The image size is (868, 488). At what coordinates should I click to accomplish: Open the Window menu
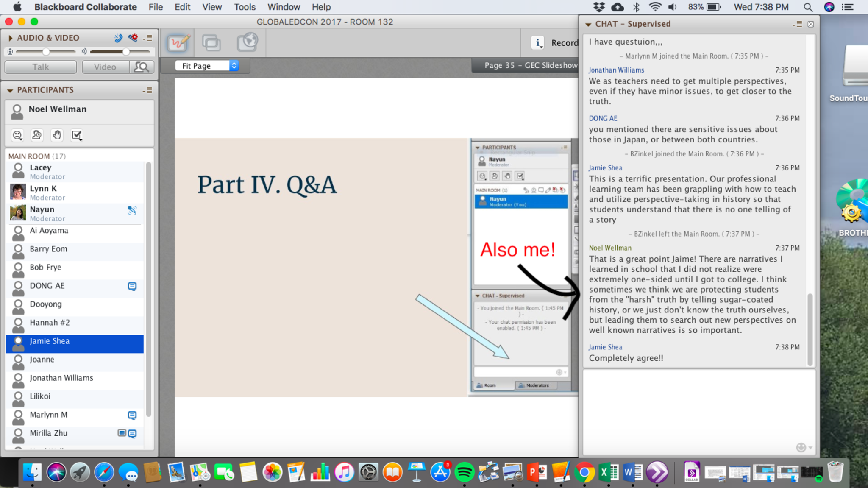284,7
